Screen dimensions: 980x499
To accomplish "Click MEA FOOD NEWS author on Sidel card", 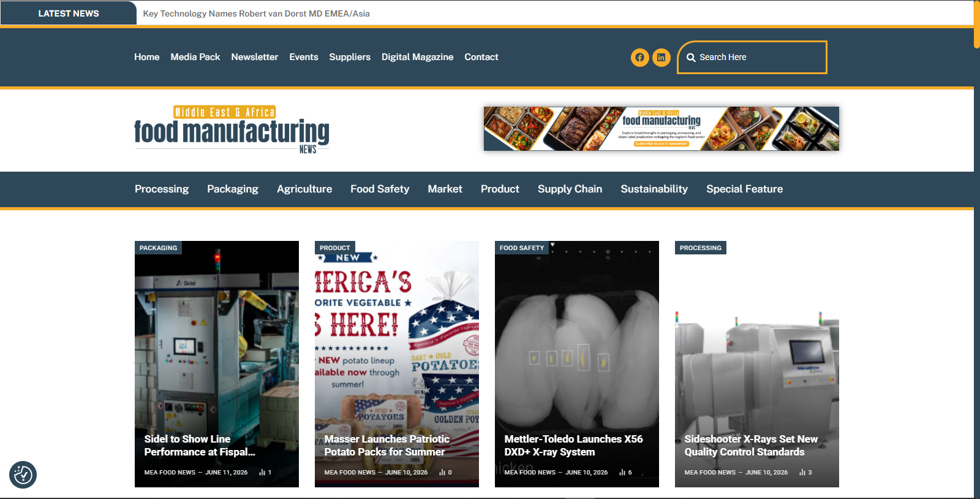I will (x=170, y=473).
